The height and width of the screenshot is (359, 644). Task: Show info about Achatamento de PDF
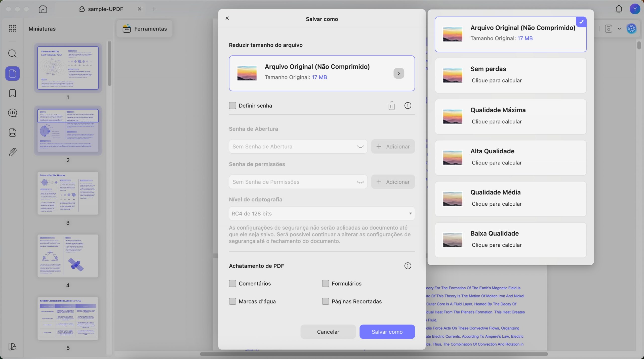click(x=408, y=266)
